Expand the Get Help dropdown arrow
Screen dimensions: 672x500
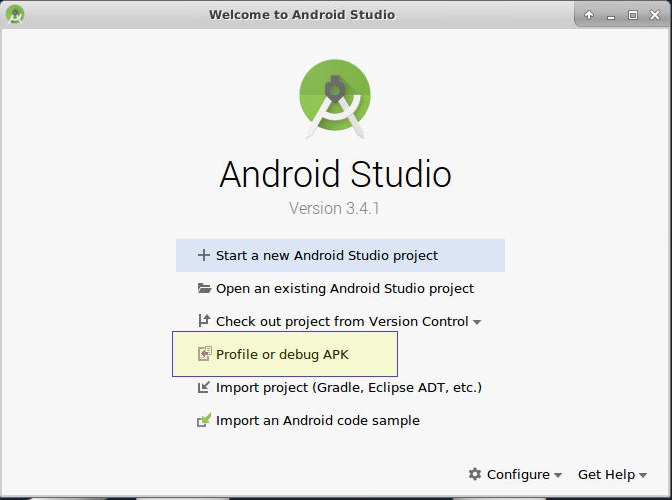coord(643,475)
